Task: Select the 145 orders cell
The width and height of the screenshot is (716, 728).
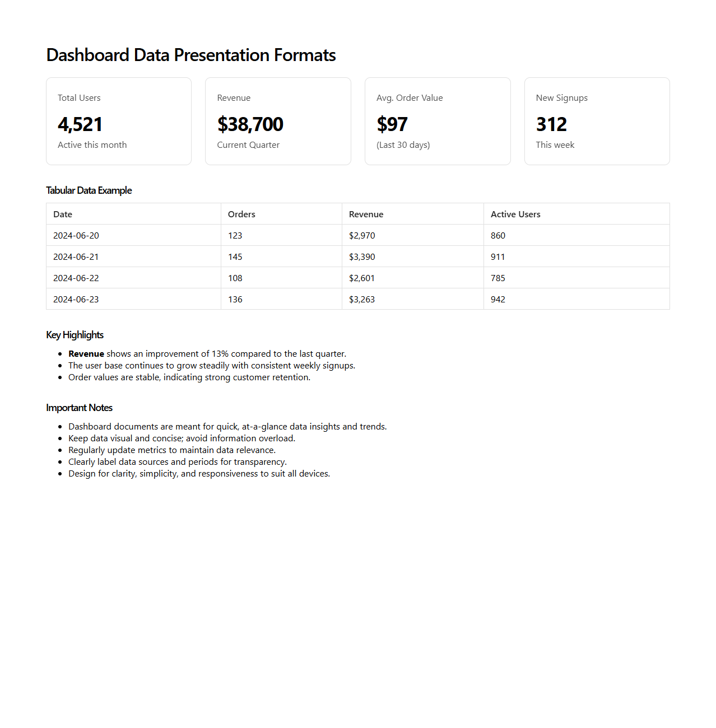Action: [235, 256]
